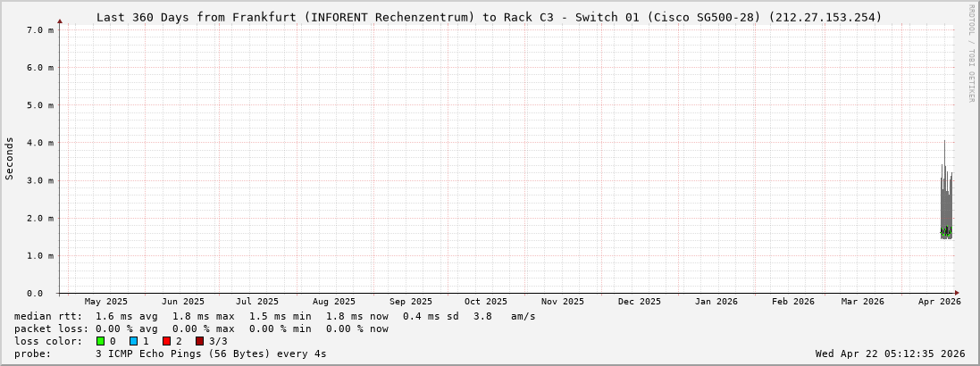Select the May 2025 label on the time axis
Viewport: 980px width, 366px height.
point(106,302)
